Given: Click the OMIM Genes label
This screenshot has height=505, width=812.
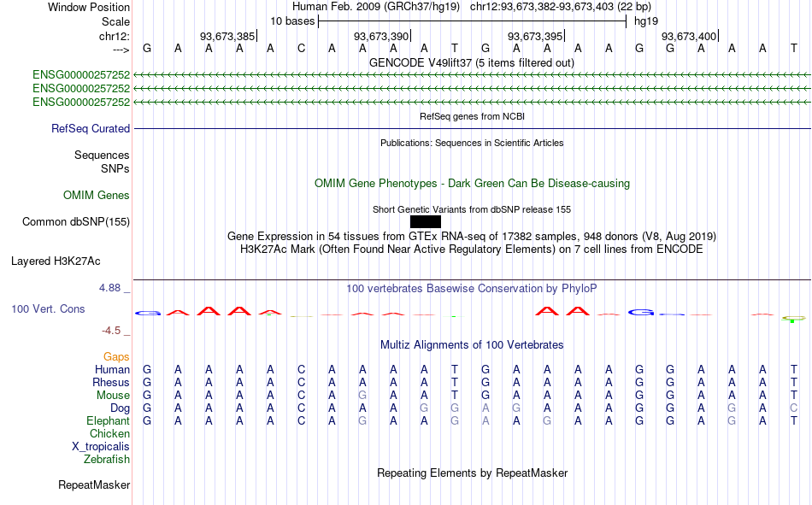Looking at the screenshot, I should pos(97,196).
